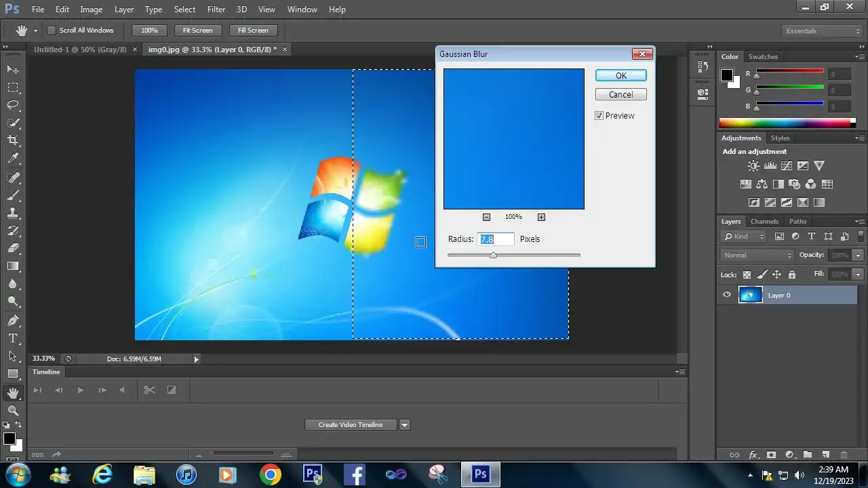Select the Eyedropper tool
868x488 pixels.
click(x=13, y=159)
